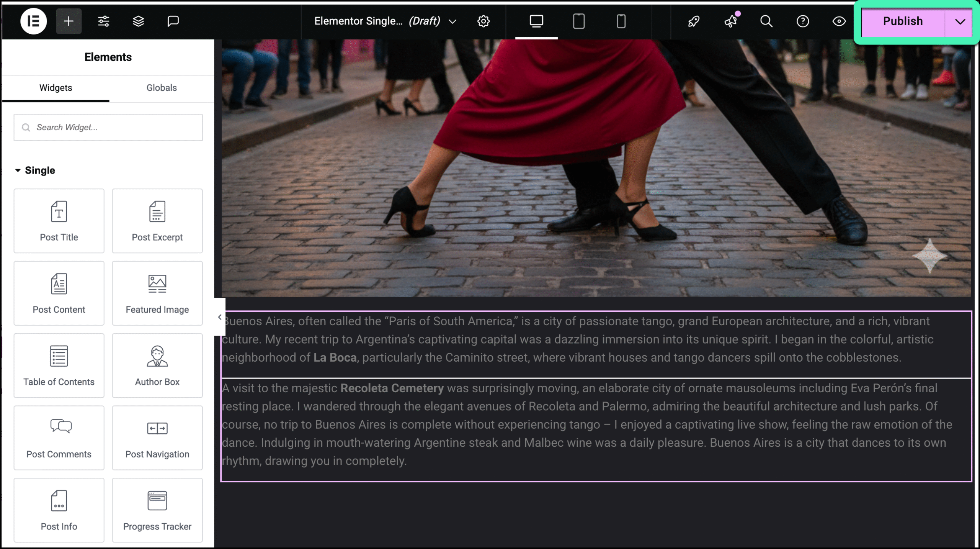The height and width of the screenshot is (549, 980).
Task: Expand Publish options dropdown arrow
Action: (960, 21)
